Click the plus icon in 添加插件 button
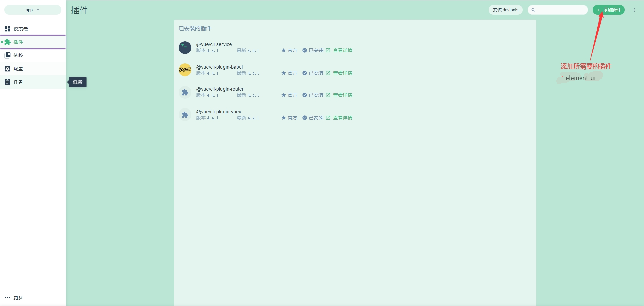Image resolution: width=644 pixels, height=306 pixels. (598, 10)
